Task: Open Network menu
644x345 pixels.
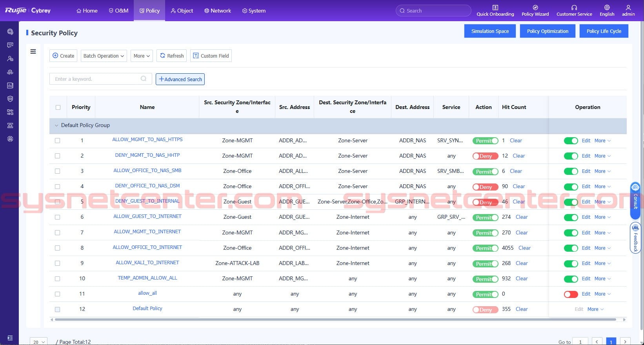Action: [x=218, y=11]
